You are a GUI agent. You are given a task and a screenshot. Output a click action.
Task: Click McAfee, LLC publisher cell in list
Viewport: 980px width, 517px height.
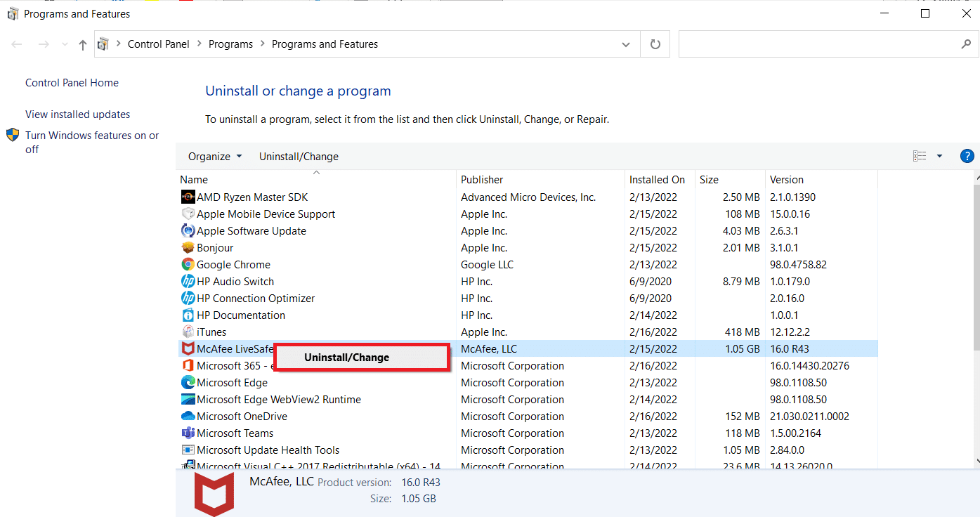tap(489, 349)
